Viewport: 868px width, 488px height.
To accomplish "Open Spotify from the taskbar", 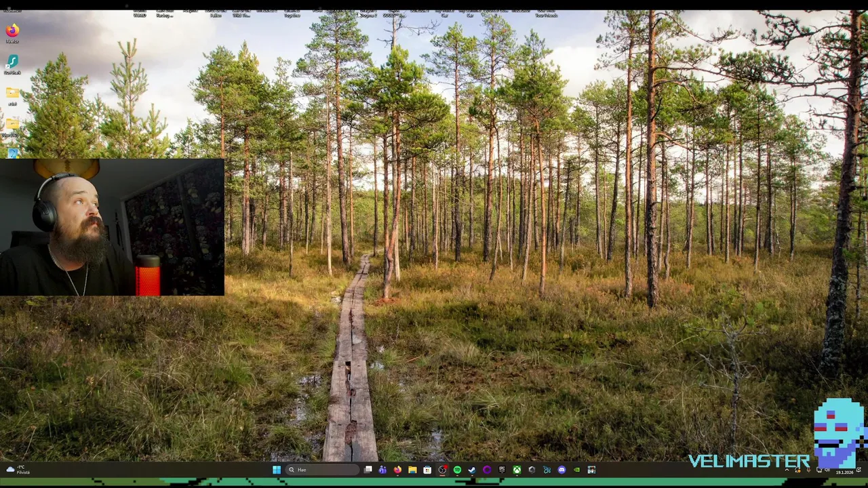I will click(x=457, y=470).
